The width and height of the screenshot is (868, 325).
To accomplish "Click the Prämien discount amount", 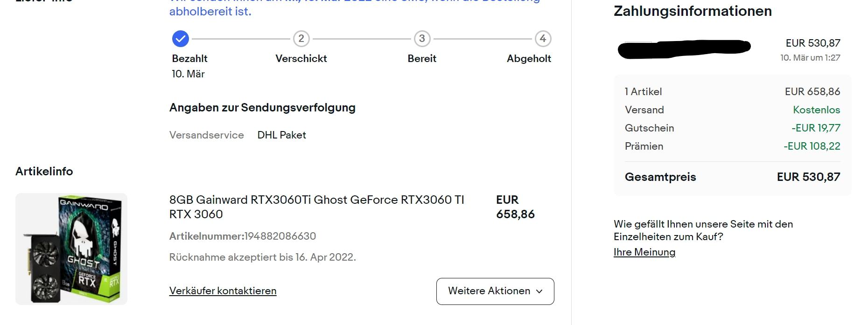I will [812, 146].
